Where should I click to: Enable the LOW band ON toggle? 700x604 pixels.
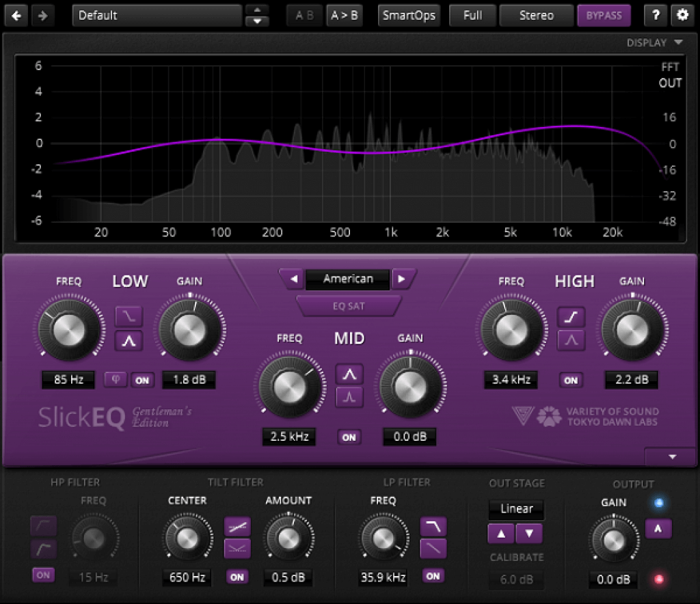143,381
